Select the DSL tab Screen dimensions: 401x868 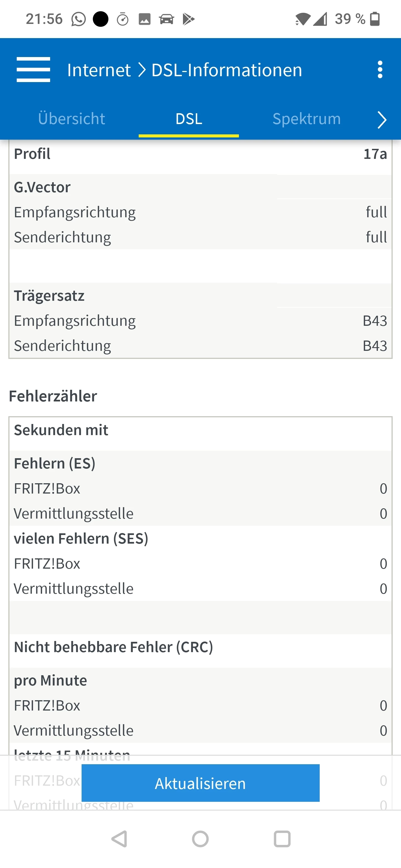[189, 119]
